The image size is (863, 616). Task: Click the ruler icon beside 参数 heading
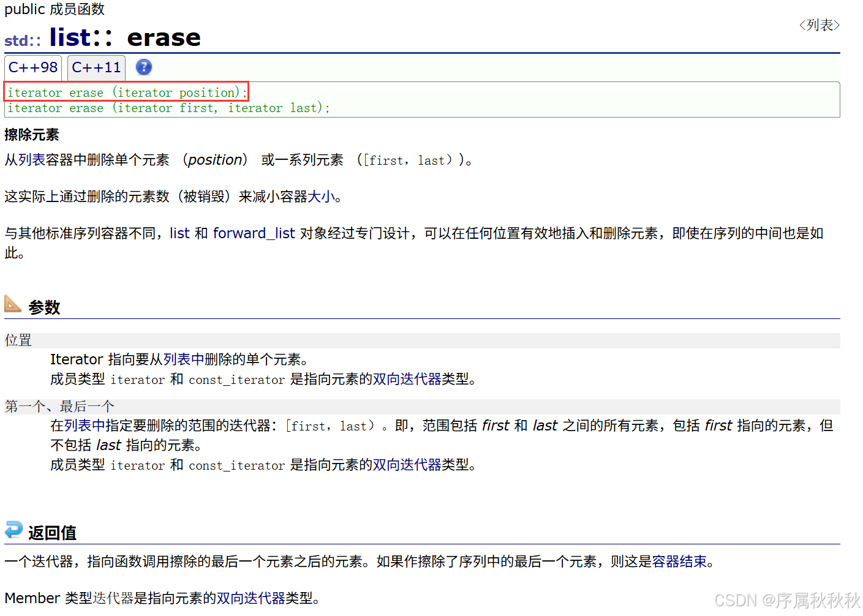point(13,304)
